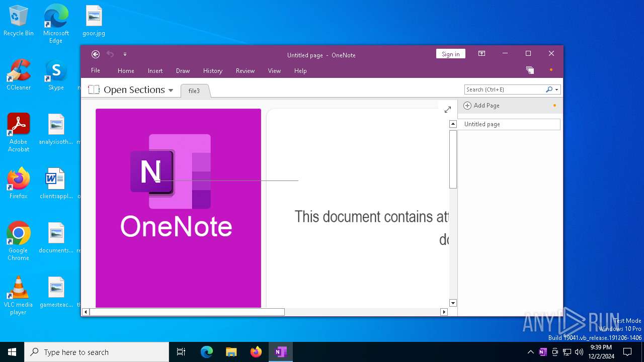This screenshot has height=362, width=644.
Task: Open the Help ribbon tab
Action: 300,71
